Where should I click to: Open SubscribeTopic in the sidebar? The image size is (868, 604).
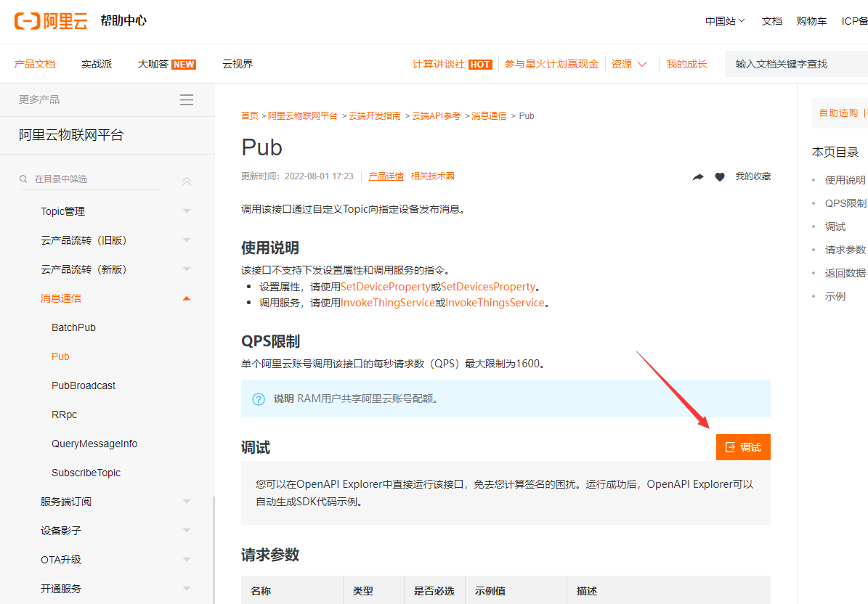[x=86, y=473]
